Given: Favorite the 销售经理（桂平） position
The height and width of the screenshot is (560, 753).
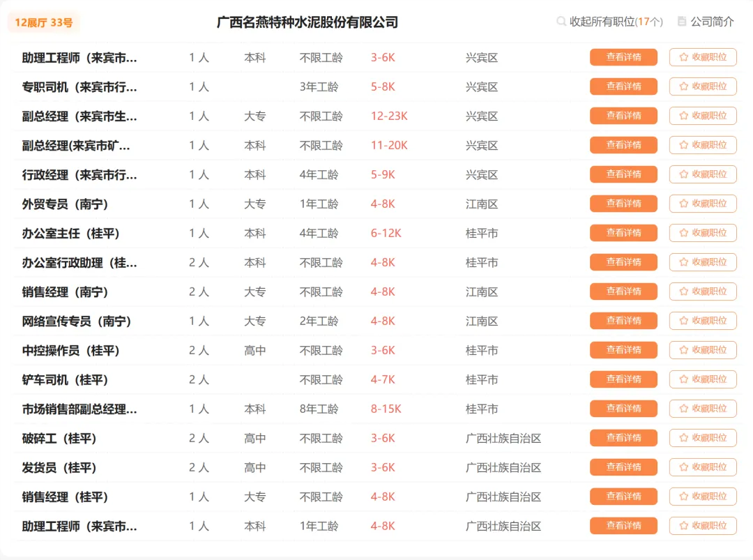Looking at the screenshot, I should click(x=703, y=497).
